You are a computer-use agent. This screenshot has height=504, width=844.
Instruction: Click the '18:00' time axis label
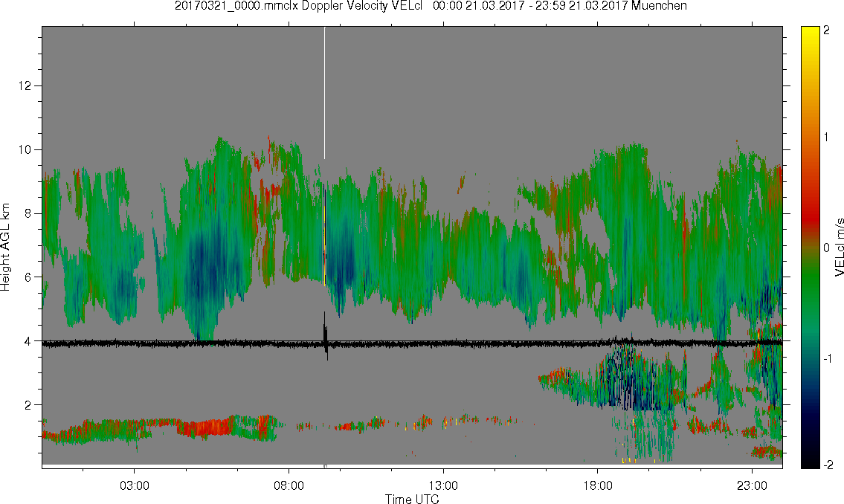click(597, 486)
